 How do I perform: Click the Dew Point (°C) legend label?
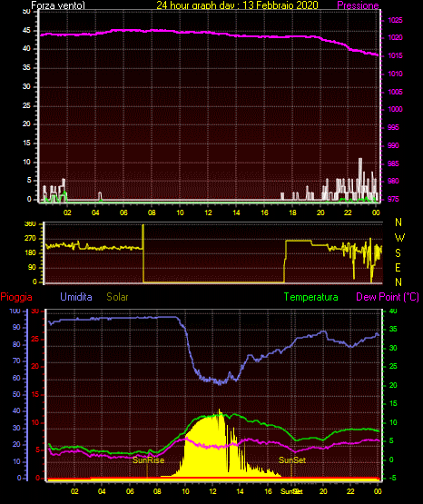(388, 297)
